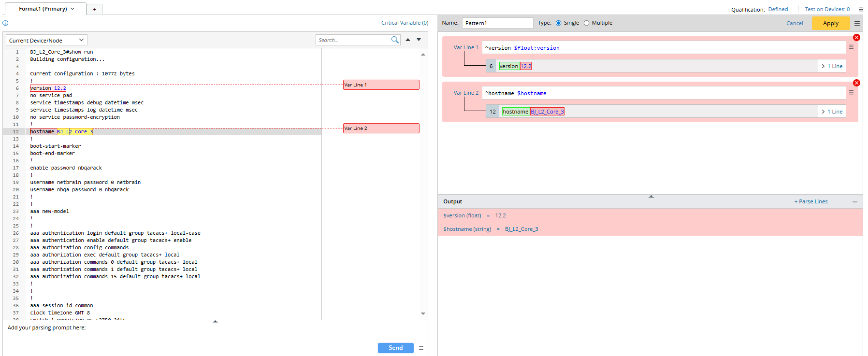This screenshot has height=356, width=868.
Task: Open the Critical Variable (0) link
Action: point(405,23)
